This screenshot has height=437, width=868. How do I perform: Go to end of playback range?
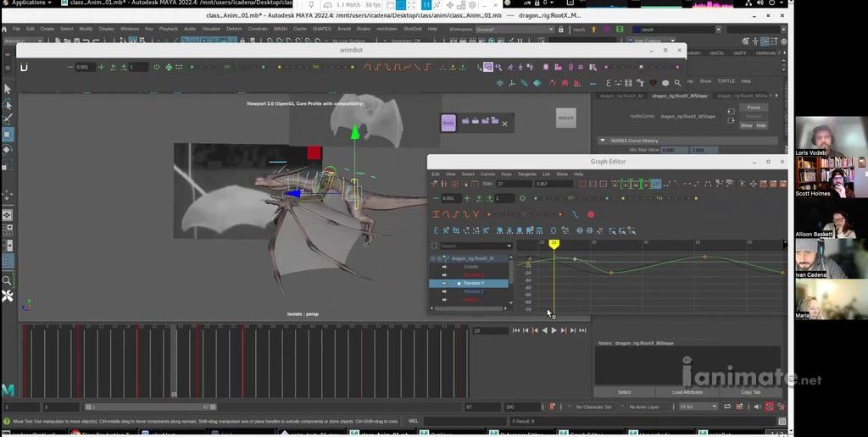point(582,330)
